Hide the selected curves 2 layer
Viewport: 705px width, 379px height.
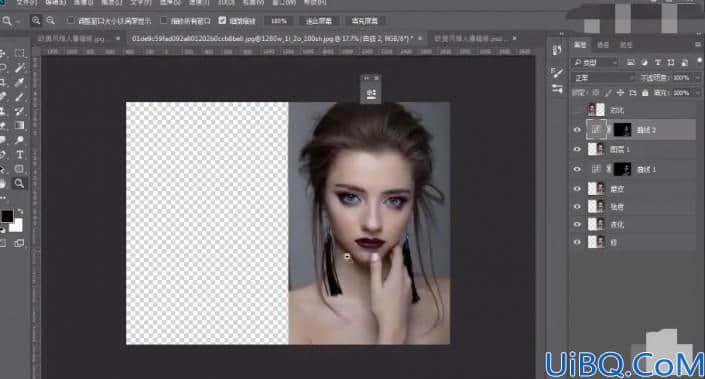coord(577,130)
